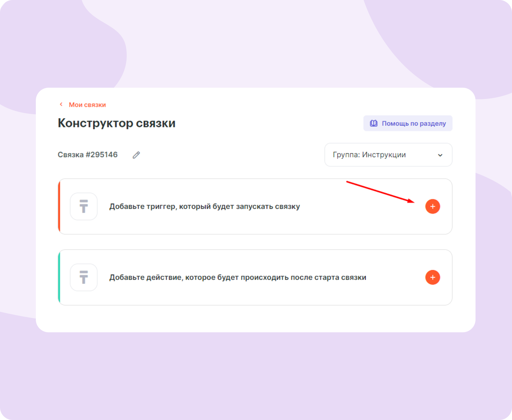
Task: Click the #295146 number in связка name
Action: coord(101,155)
